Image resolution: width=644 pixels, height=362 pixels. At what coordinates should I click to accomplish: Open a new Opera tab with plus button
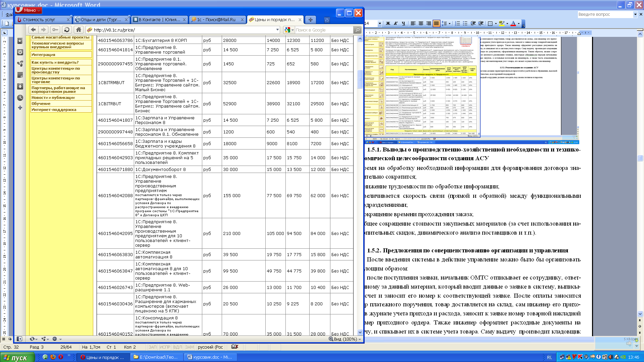click(x=310, y=20)
